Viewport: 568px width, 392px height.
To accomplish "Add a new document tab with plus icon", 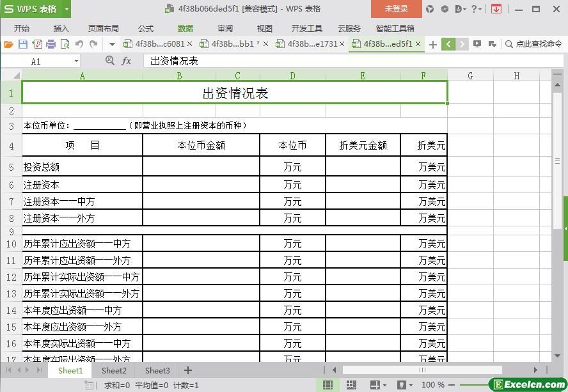I will click(432, 45).
